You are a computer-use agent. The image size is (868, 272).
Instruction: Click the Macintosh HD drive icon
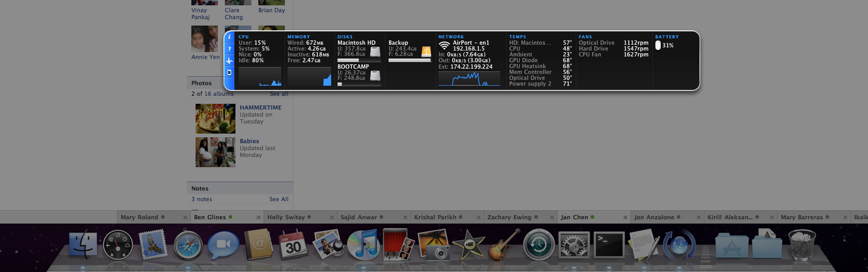pyautogui.click(x=375, y=52)
